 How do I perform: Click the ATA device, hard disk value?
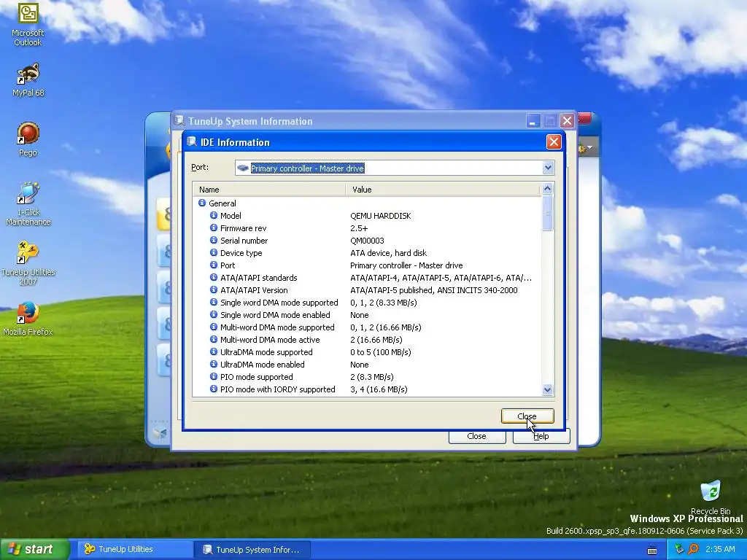(388, 253)
